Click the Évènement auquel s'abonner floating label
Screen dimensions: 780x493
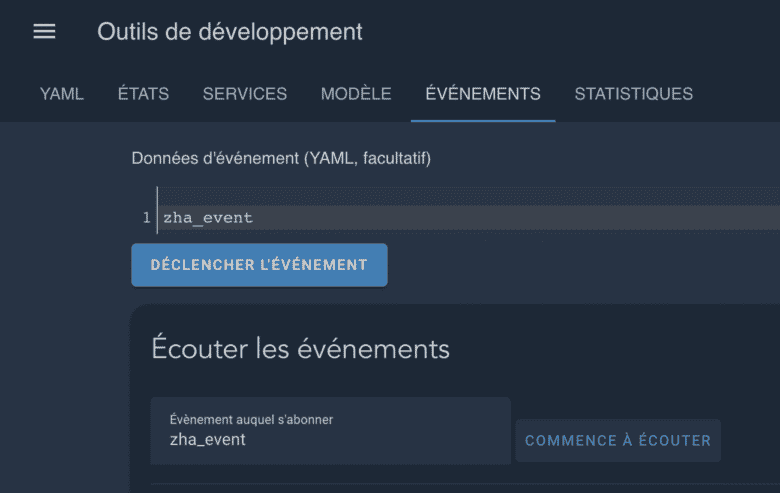(251, 420)
